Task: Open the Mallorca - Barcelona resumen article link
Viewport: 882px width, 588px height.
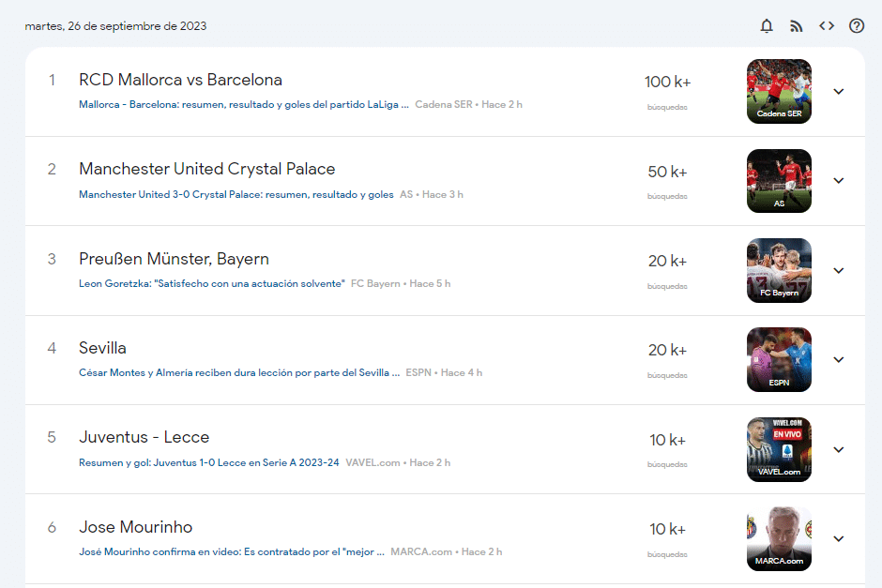Action: tap(244, 105)
